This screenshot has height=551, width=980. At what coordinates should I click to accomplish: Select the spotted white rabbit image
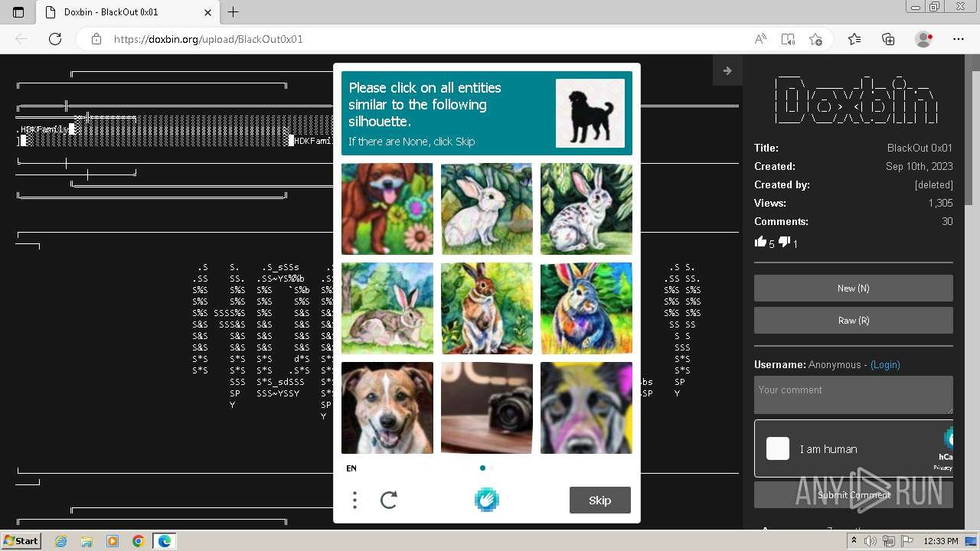pyautogui.click(x=586, y=209)
